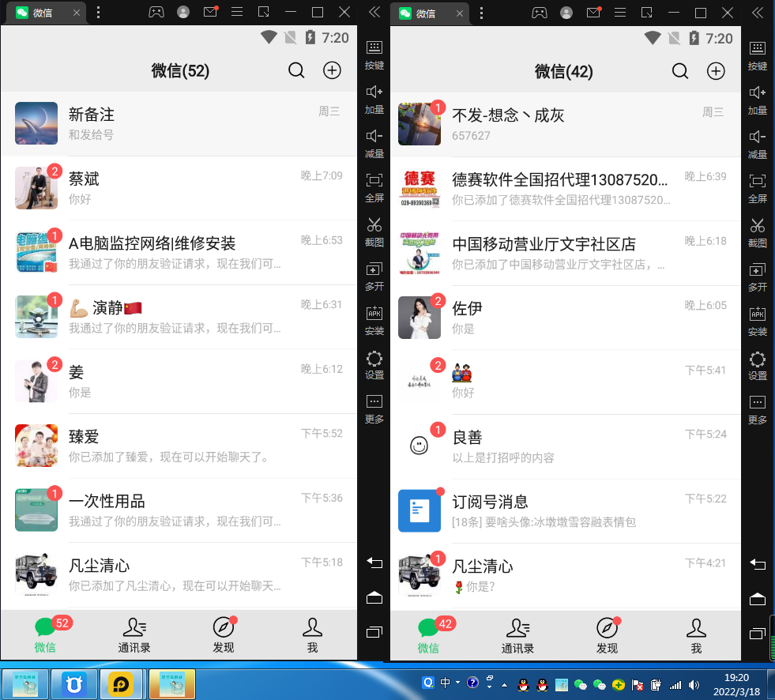Screen dimensions: 775x700
Task: Open chat 一次性用品
Action: point(179,510)
